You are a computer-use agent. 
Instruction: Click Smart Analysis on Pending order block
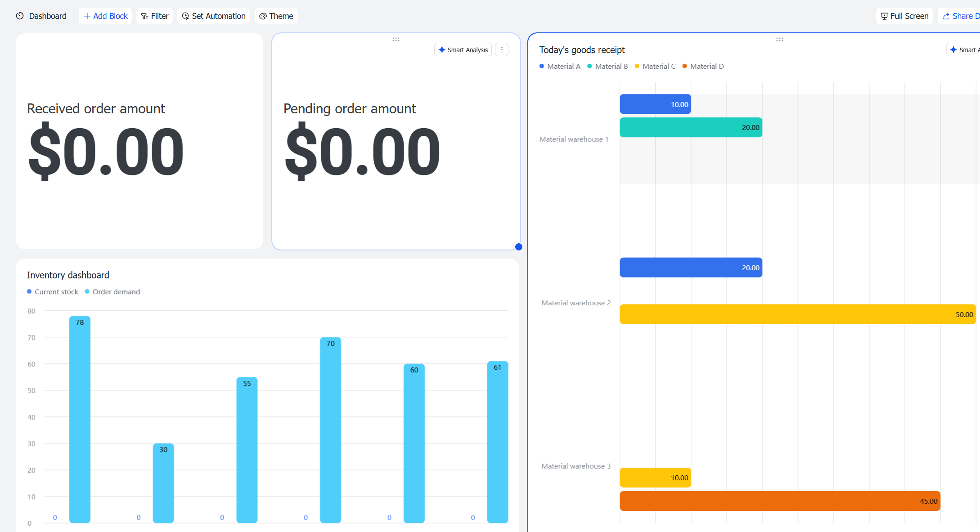pos(463,50)
